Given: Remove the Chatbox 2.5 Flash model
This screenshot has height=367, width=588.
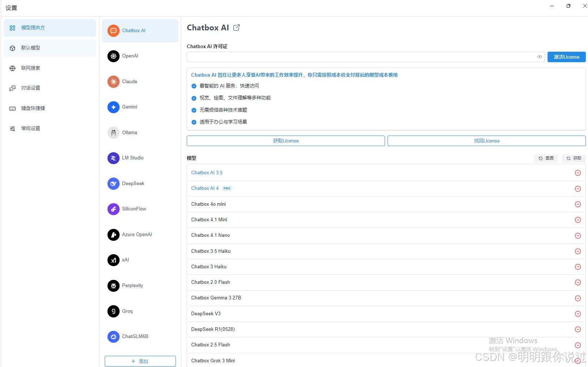Looking at the screenshot, I should [x=578, y=345].
